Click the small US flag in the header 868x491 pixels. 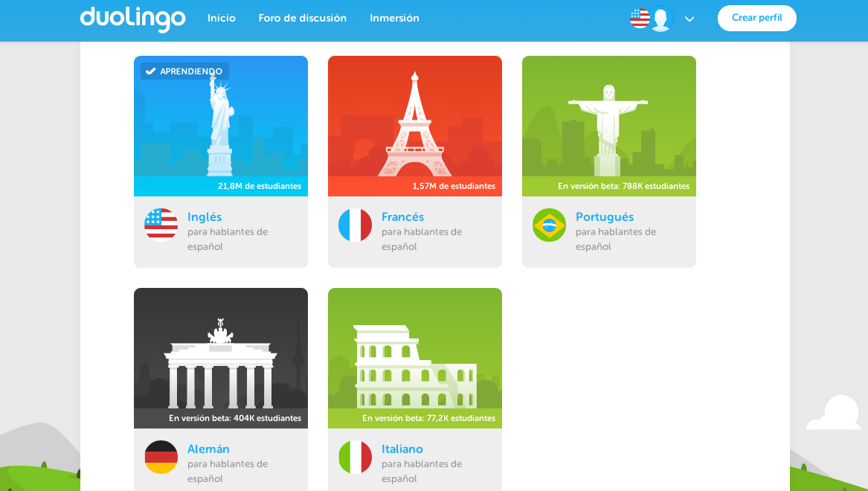pyautogui.click(x=640, y=19)
